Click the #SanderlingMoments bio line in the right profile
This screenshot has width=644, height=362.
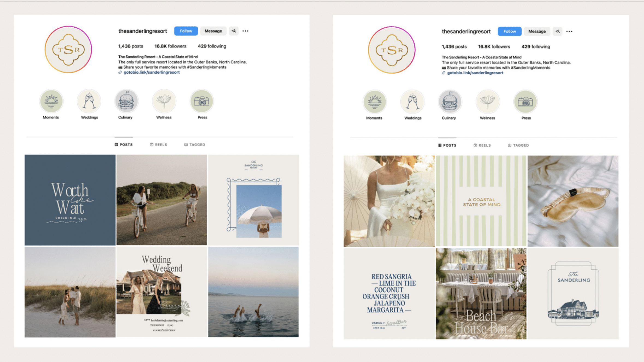click(x=496, y=68)
